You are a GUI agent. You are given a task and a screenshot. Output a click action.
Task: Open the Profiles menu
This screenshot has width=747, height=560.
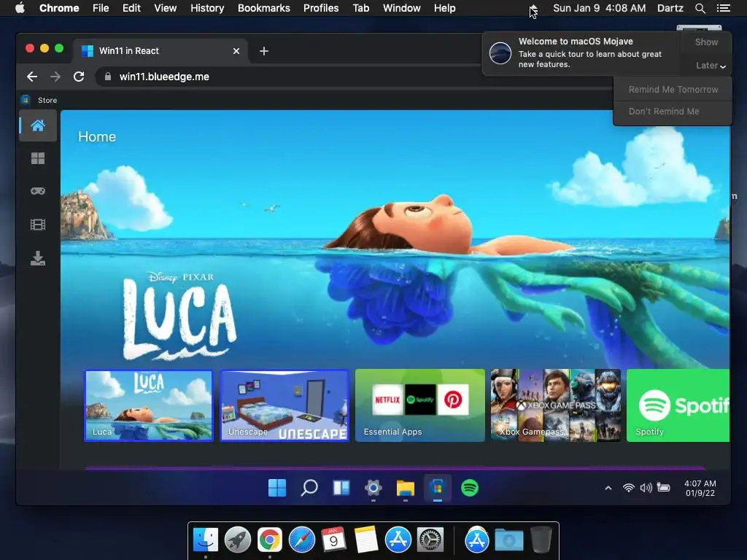pyautogui.click(x=321, y=8)
